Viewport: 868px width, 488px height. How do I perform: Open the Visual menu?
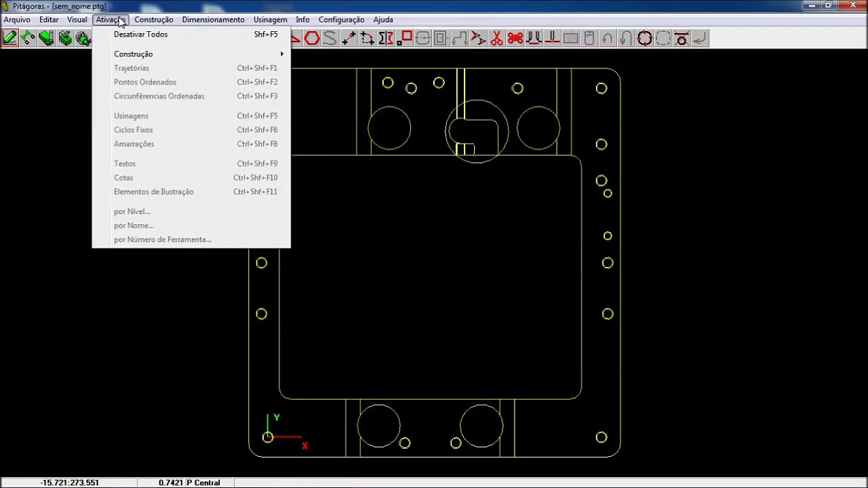pyautogui.click(x=77, y=20)
